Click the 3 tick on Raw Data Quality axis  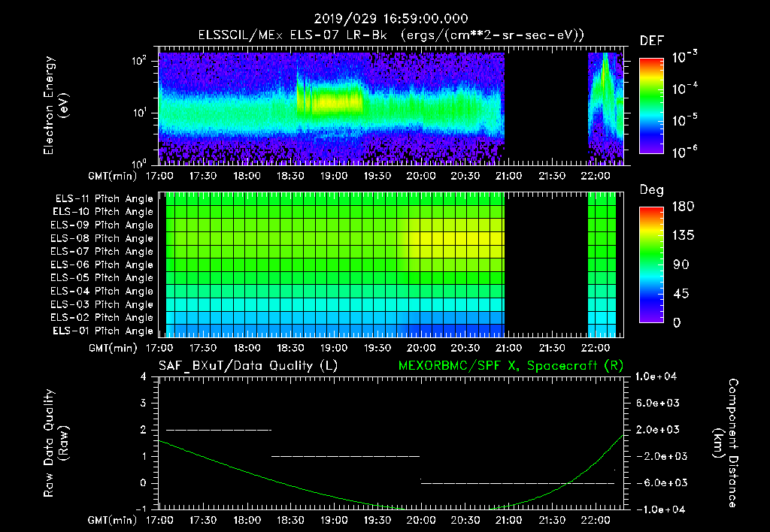coord(144,403)
